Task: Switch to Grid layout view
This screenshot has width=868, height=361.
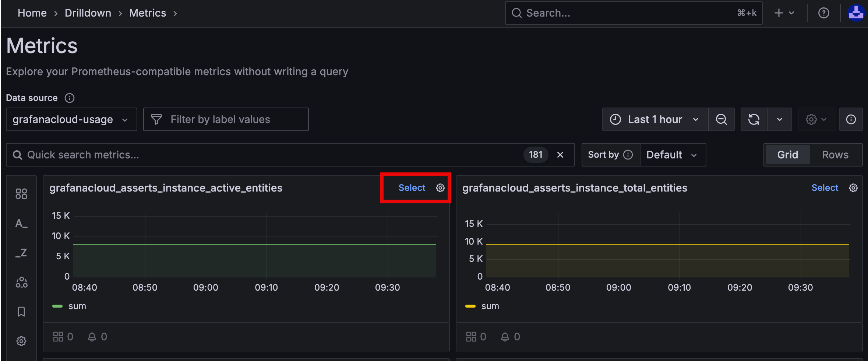Action: coord(787,155)
